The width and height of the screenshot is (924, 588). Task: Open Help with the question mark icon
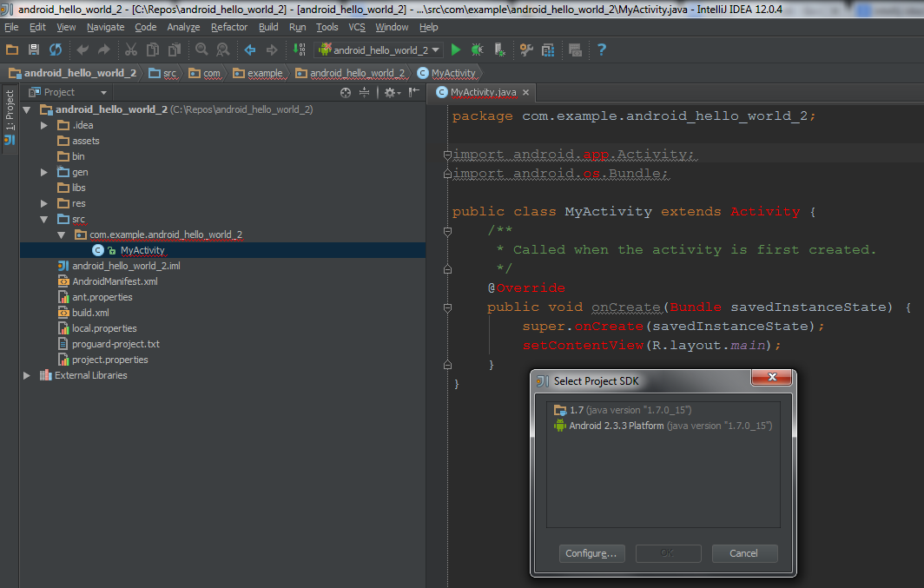coord(601,50)
